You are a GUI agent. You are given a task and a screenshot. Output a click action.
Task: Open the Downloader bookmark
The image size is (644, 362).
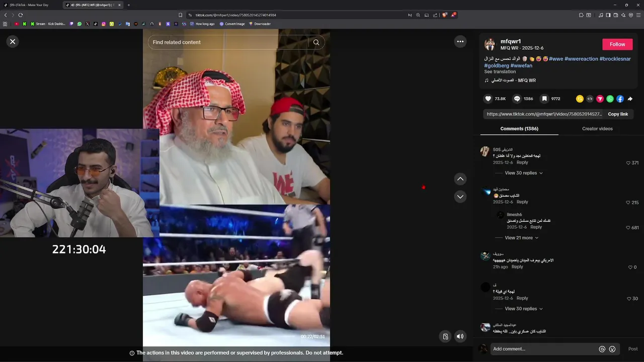260,24
